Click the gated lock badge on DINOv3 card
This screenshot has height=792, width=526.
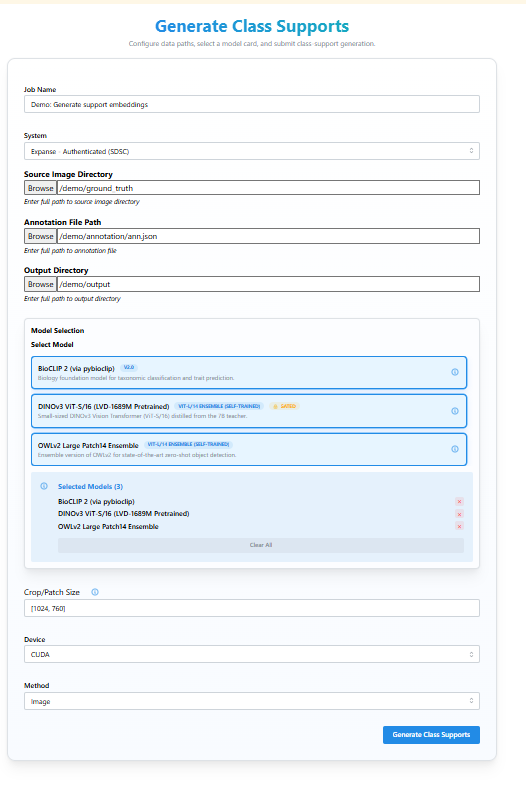click(x=284, y=406)
